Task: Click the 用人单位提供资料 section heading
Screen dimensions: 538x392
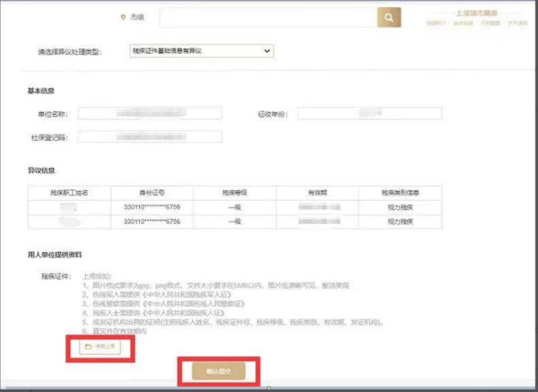Action: click(x=55, y=255)
